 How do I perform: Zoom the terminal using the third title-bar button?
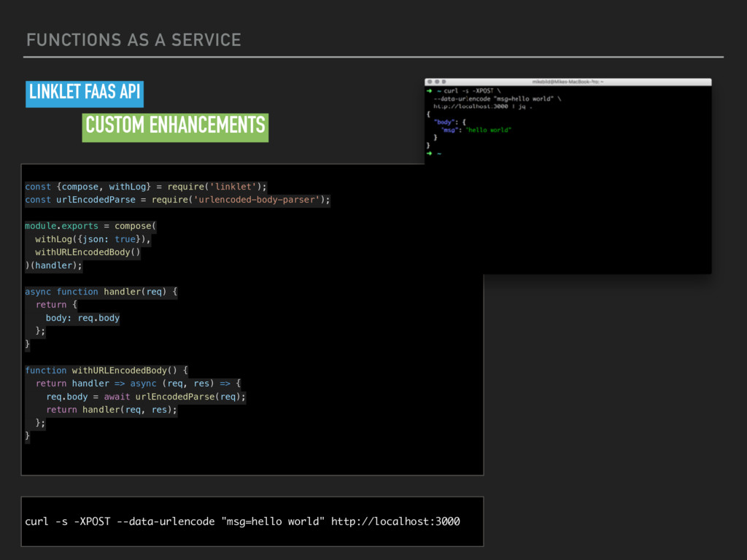(444, 82)
